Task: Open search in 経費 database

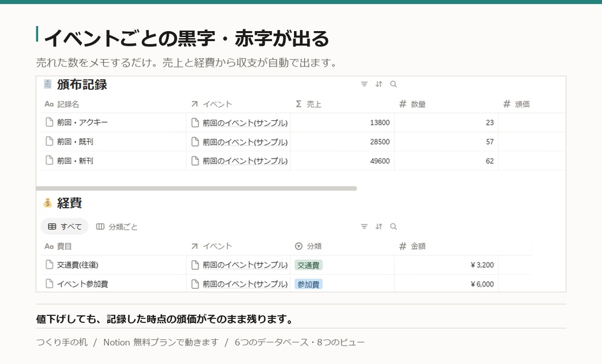Action: pyautogui.click(x=393, y=226)
